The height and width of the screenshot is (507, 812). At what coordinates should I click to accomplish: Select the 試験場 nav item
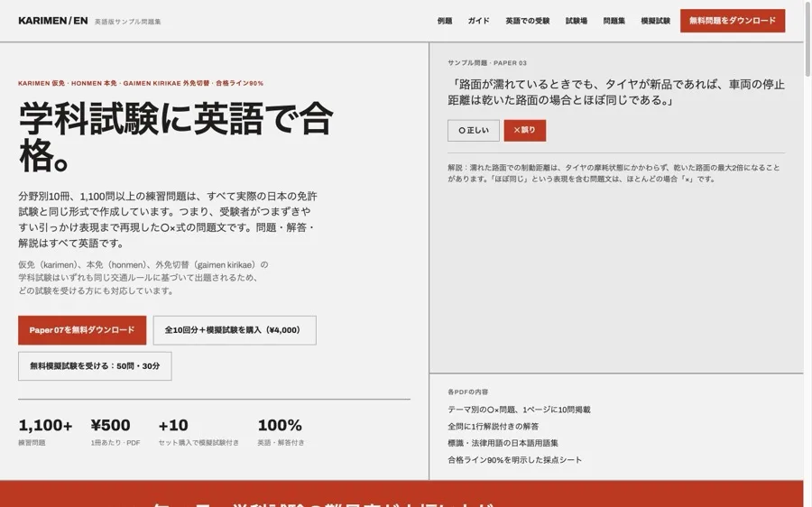click(577, 22)
